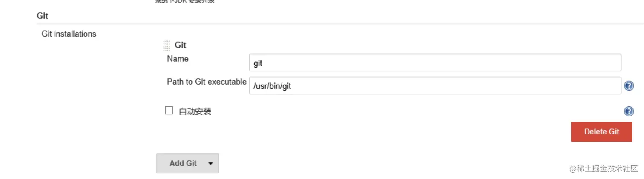
Task: Click the 'git' value in Name box
Action: coord(258,64)
